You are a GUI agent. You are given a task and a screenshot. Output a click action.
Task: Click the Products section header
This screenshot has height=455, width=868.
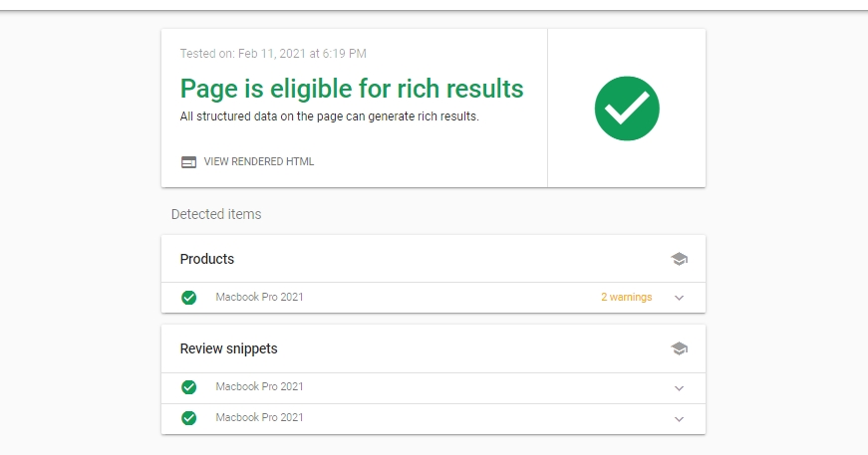click(x=207, y=259)
